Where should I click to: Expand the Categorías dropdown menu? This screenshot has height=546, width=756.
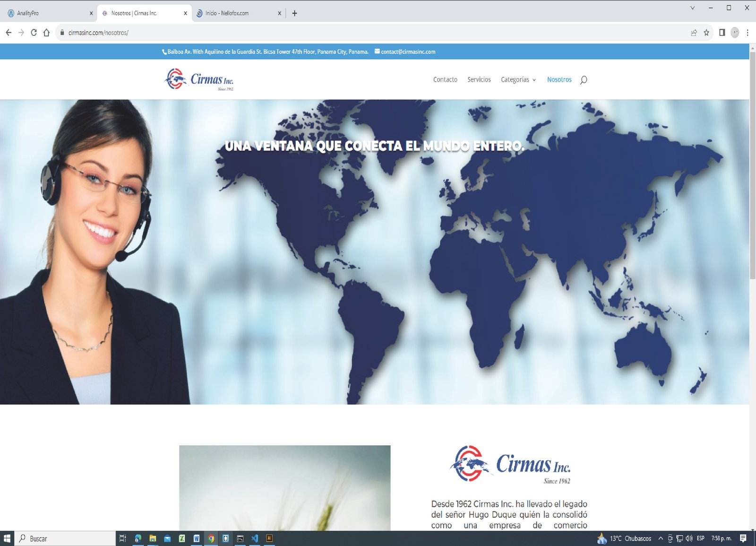click(518, 79)
